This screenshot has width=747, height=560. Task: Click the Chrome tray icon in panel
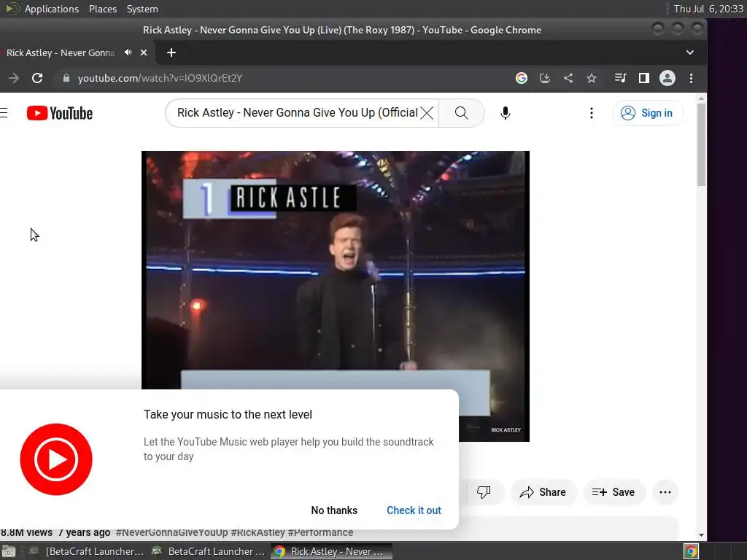pos(691,551)
